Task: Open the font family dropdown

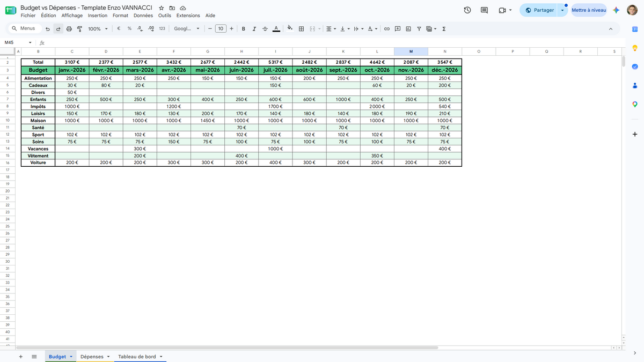Action: pos(187,29)
